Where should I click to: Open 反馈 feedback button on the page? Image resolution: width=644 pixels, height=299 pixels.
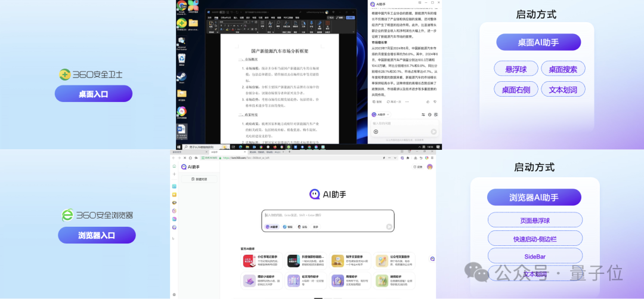click(x=417, y=167)
